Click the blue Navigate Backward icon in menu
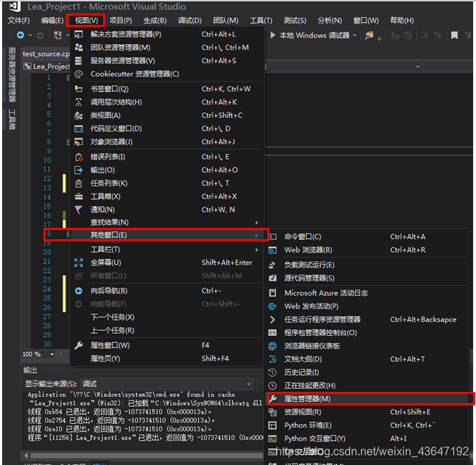 click(x=79, y=291)
